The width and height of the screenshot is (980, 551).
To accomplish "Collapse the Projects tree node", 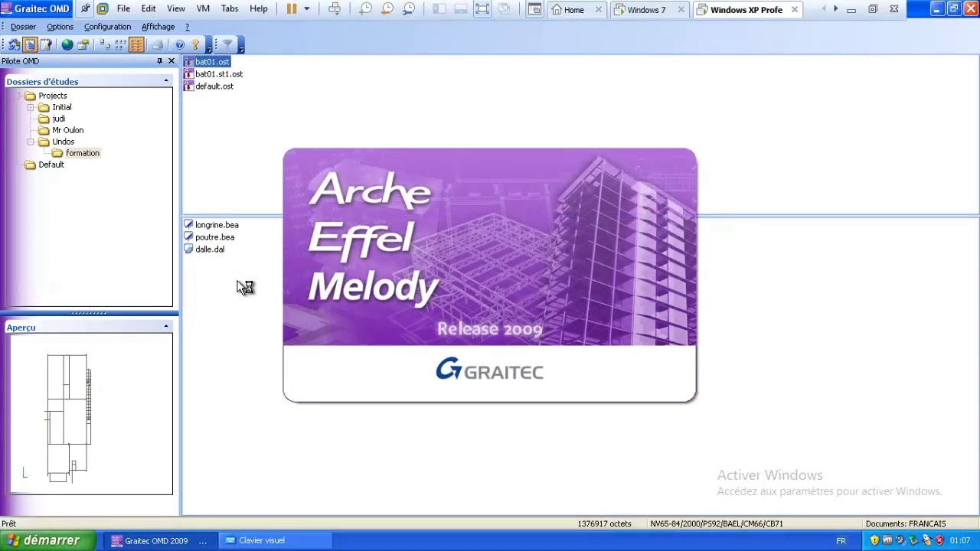I will tap(18, 96).
